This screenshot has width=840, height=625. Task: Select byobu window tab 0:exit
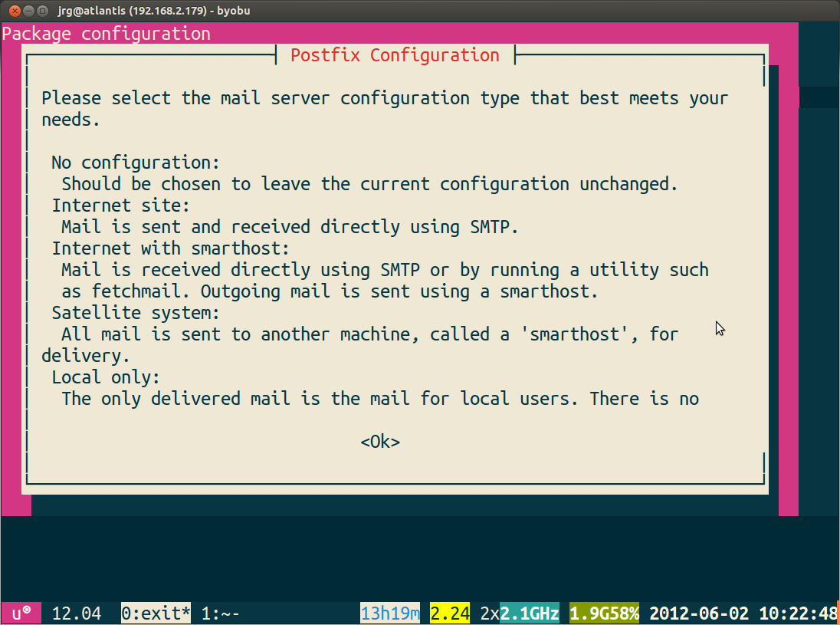pos(156,613)
